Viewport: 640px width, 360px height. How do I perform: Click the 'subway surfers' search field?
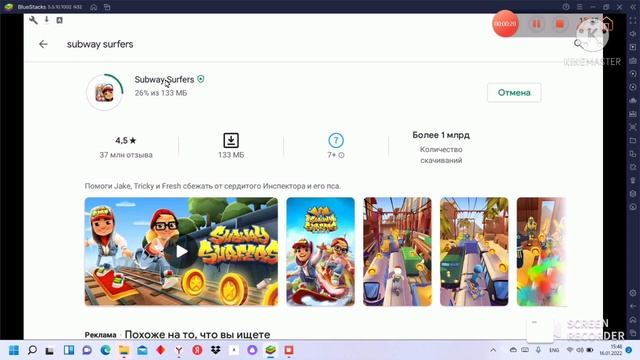100,44
